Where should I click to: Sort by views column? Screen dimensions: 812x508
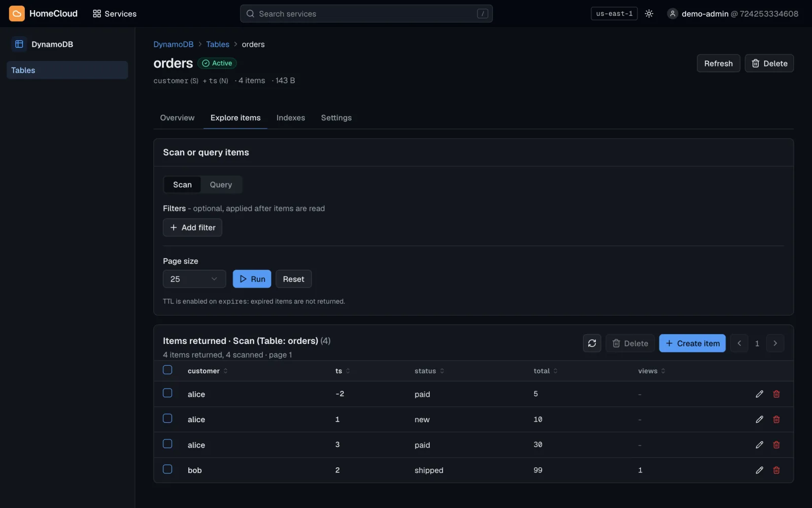(x=652, y=371)
